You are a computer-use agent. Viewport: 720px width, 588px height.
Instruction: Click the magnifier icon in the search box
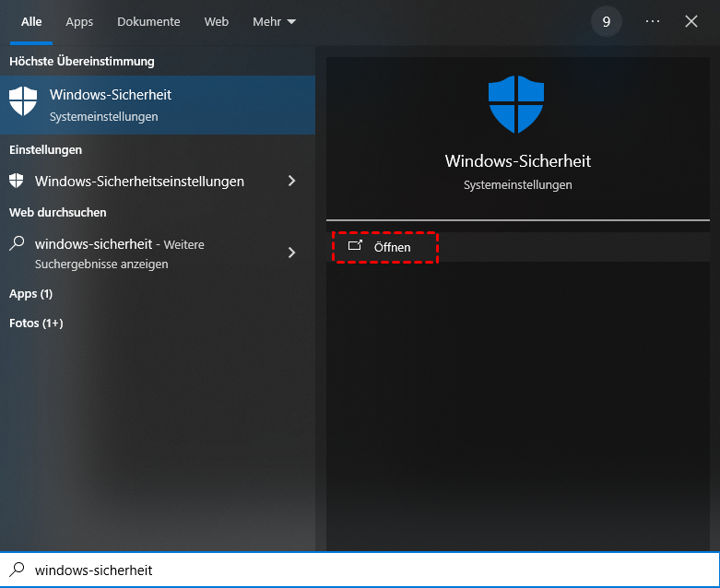pos(17,570)
